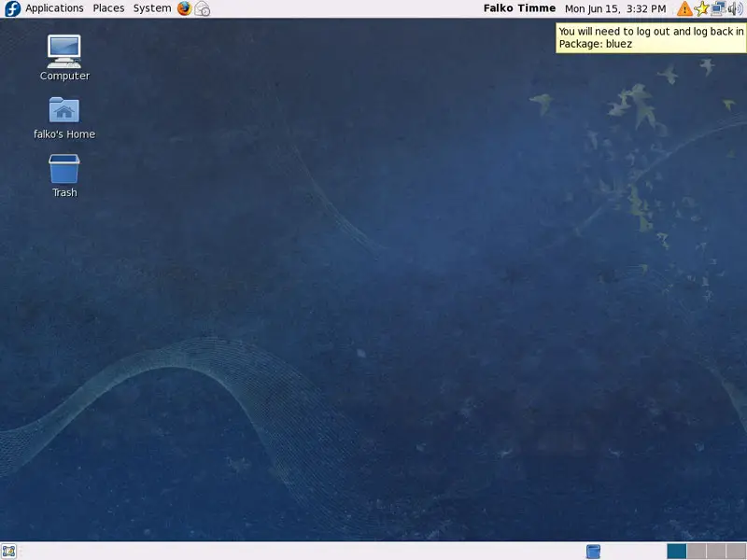Click the yellow star update icon
This screenshot has height=560, width=747.
[701, 8]
